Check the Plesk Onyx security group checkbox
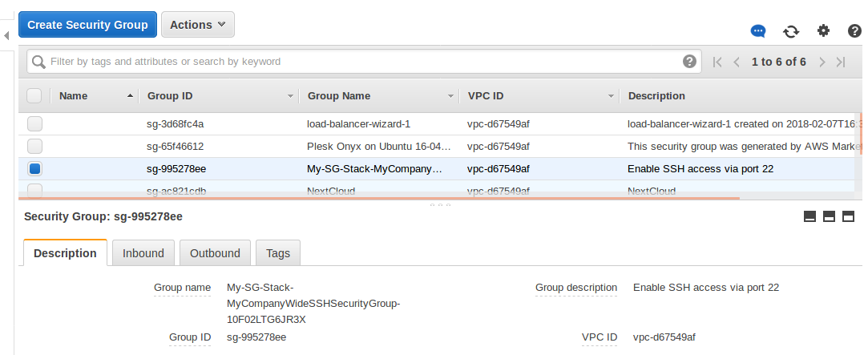The image size is (868, 355). (x=35, y=147)
